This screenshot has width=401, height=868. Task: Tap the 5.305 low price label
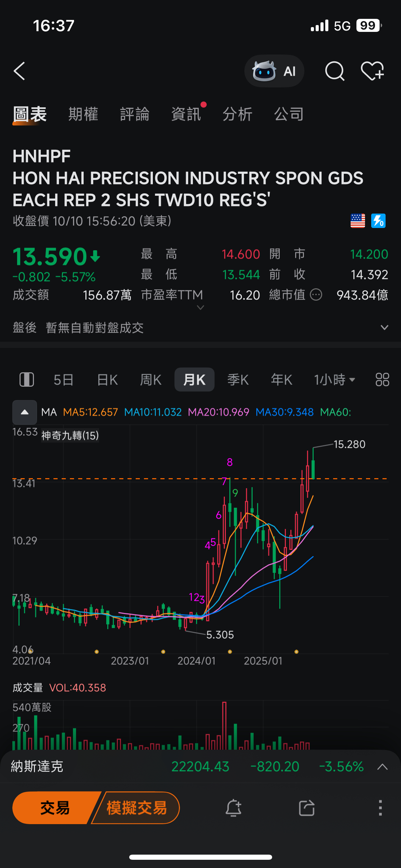220,635
